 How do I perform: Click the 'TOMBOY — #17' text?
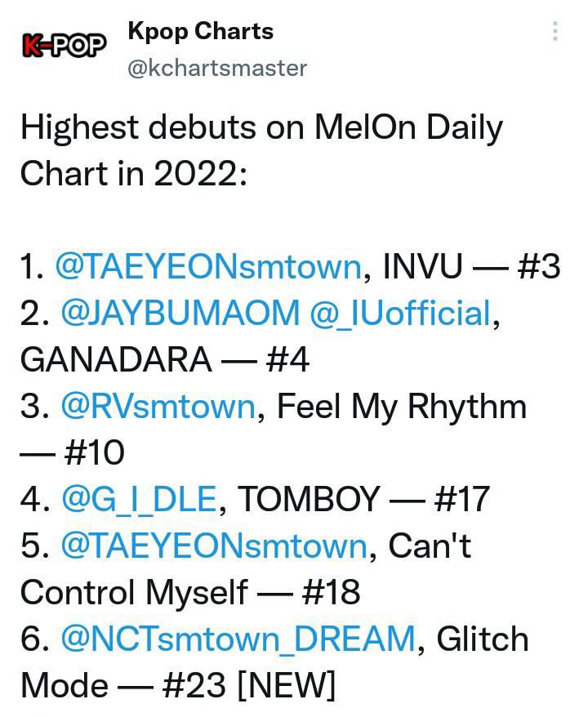tap(364, 499)
